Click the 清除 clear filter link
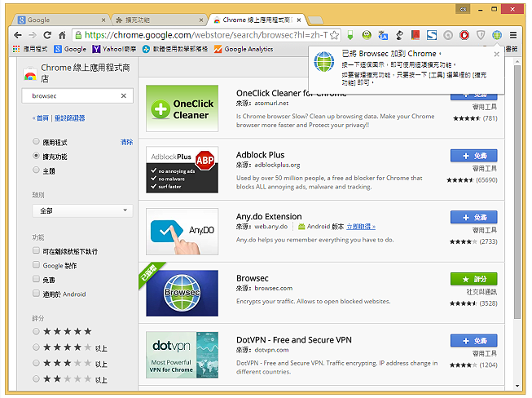This screenshot has width=532, height=398. click(x=126, y=142)
